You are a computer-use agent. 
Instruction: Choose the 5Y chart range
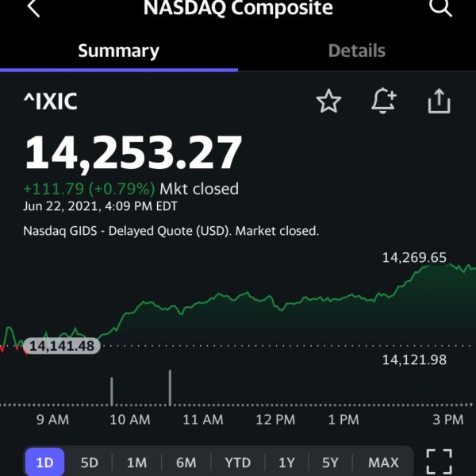(x=330, y=463)
